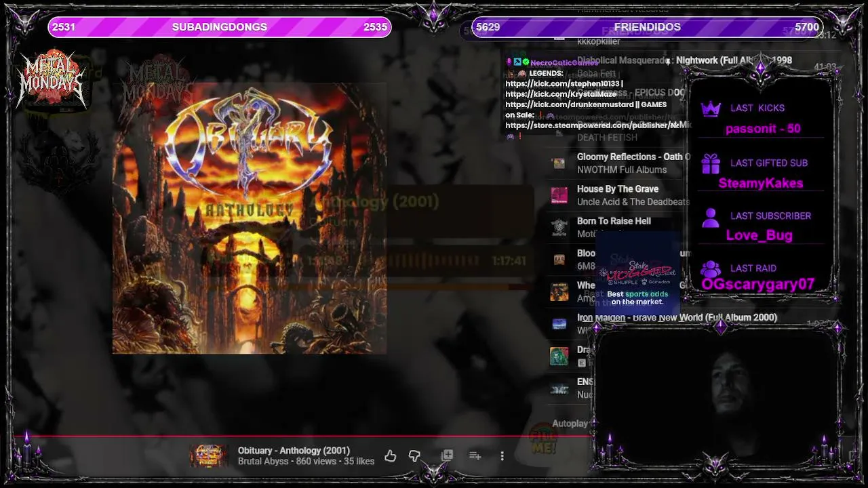Click the "FRIENDIDOS" goal bar label
Screen dimensions: 868x488
(647, 27)
